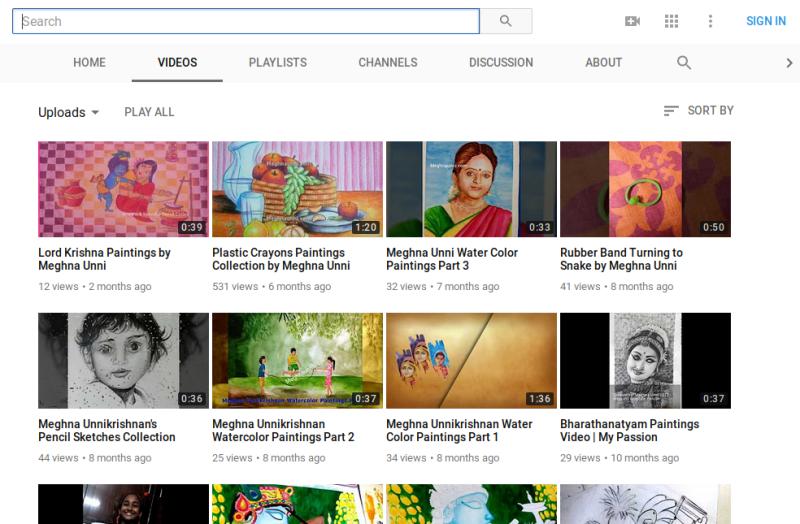Viewport: 800px width, 524px height.
Task: Click the magnifier search button beside search box
Action: 505,21
